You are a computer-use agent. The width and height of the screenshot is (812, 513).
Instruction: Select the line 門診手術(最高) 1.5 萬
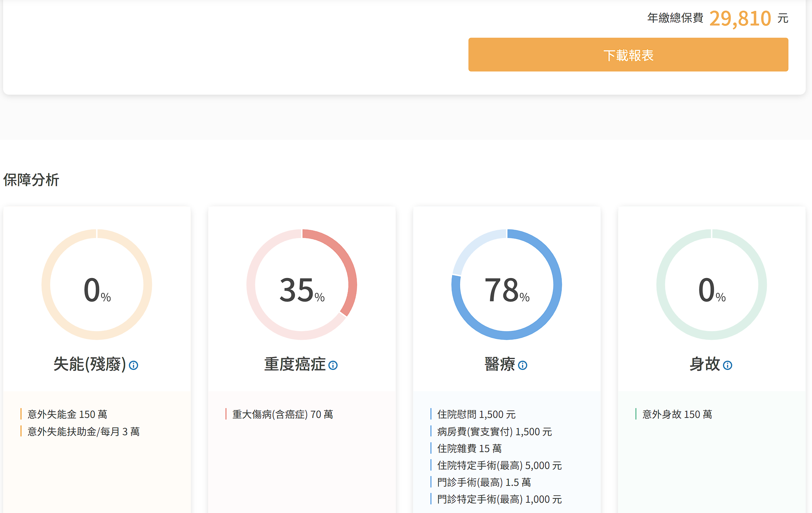[484, 482]
